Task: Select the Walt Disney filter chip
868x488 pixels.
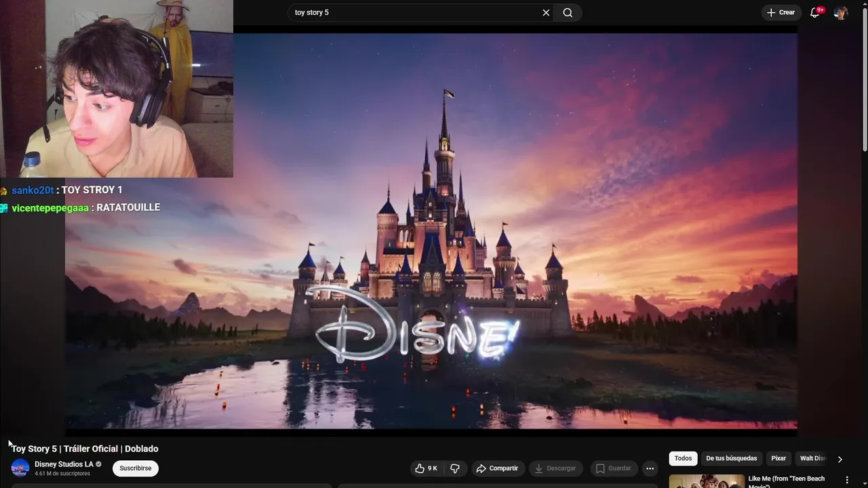Action: click(x=812, y=458)
